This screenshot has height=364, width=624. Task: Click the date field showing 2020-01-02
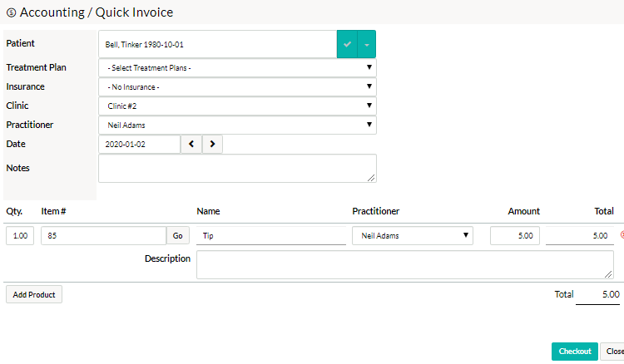tap(139, 145)
